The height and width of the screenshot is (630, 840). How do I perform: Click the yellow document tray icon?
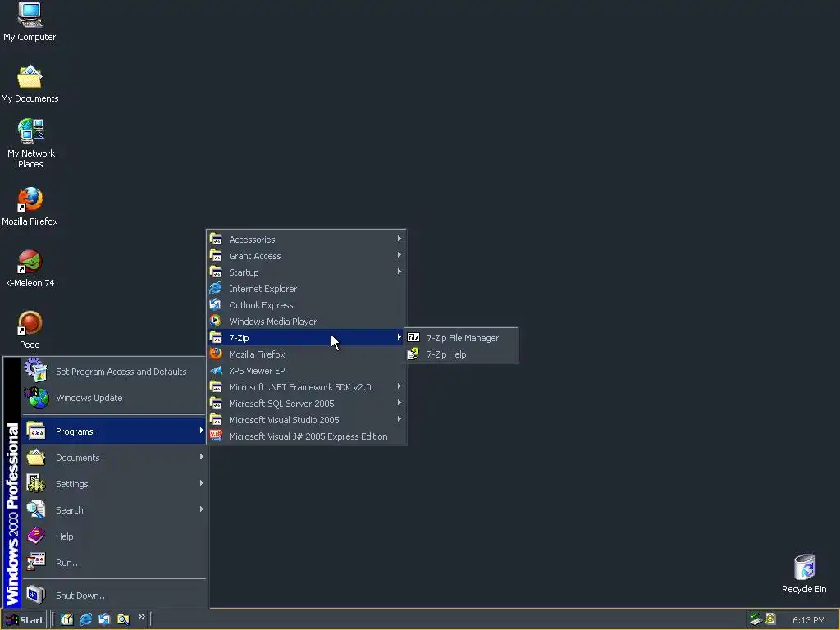point(770,619)
